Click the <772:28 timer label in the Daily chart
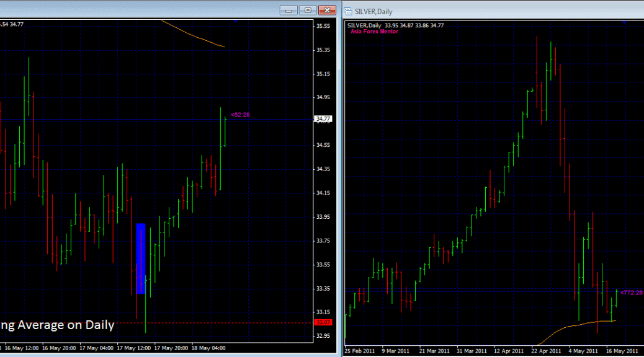The image size is (644, 357). point(631,293)
